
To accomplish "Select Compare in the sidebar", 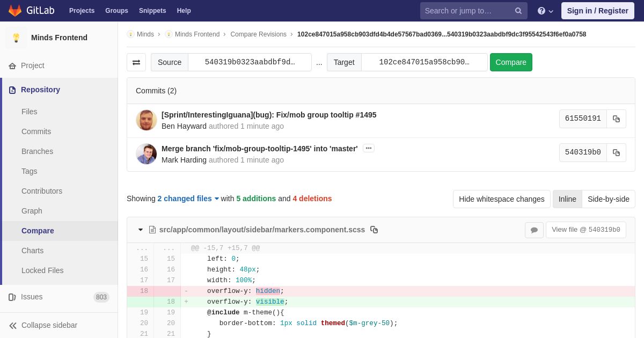I will tap(38, 231).
